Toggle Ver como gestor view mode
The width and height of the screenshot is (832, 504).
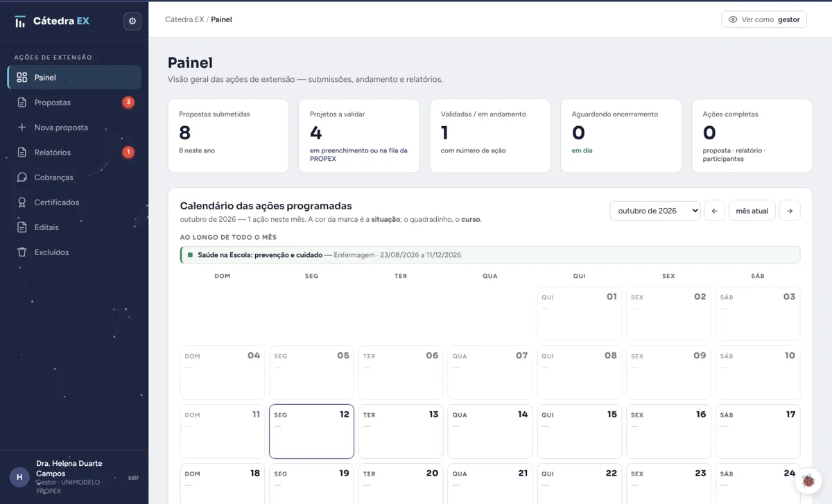pos(764,19)
